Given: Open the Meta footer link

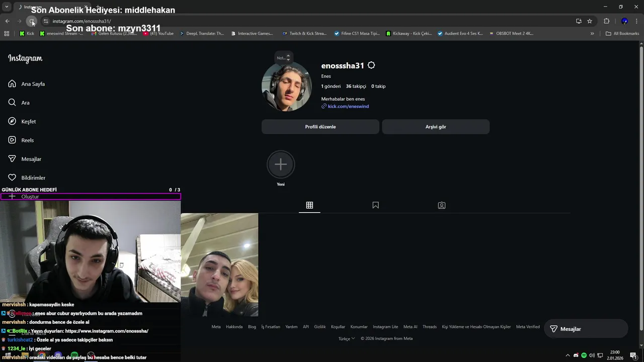Looking at the screenshot, I should tap(216, 327).
